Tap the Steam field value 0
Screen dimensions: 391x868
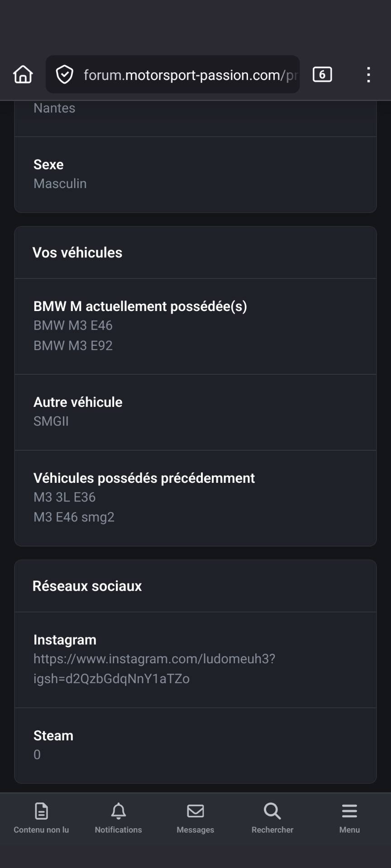pos(37,755)
